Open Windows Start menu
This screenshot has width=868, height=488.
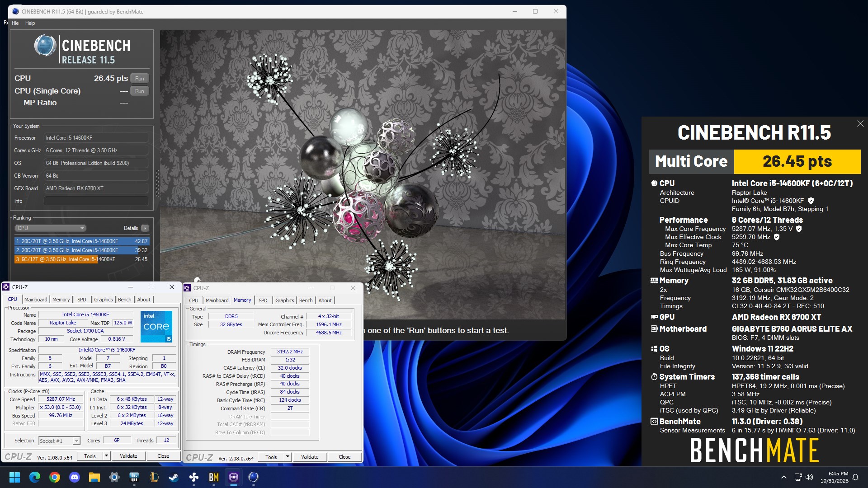(x=15, y=477)
